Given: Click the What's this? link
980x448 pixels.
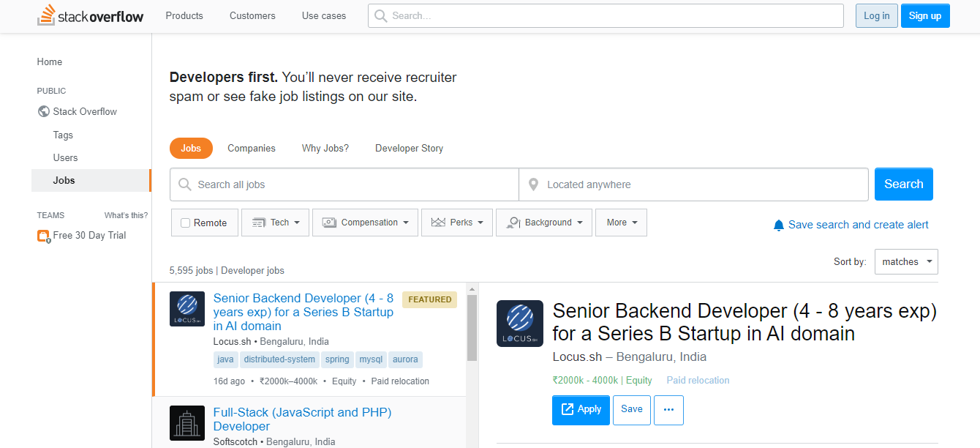Looking at the screenshot, I should (126, 215).
